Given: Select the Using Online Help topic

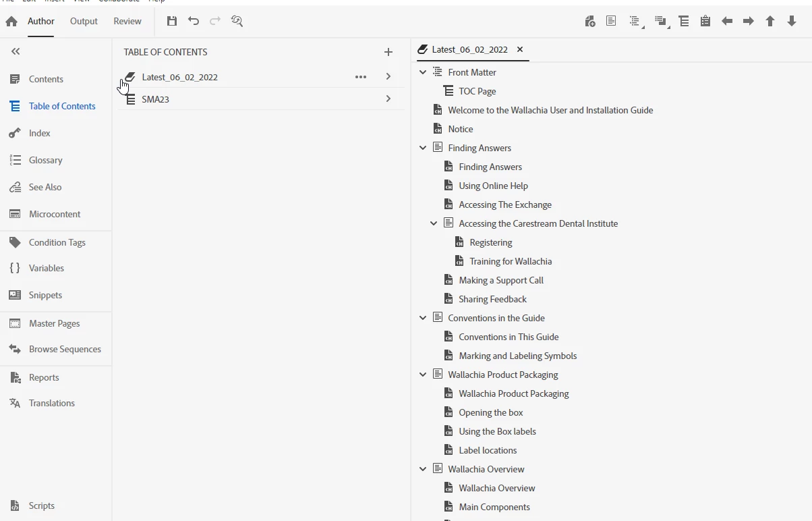Looking at the screenshot, I should (x=494, y=186).
